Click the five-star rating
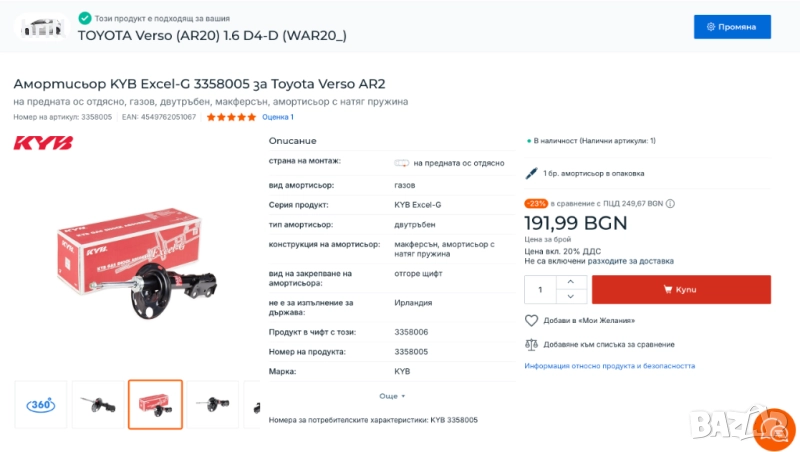800x452 pixels. pos(231,117)
